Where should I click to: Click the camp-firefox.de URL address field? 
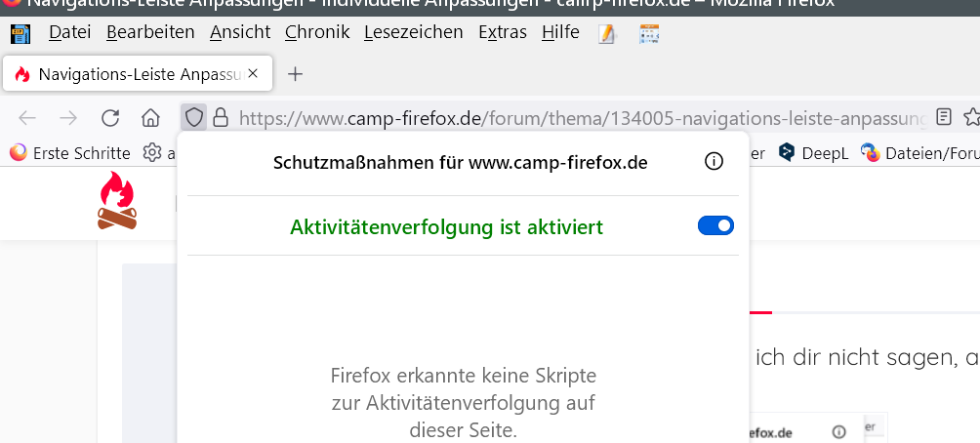[x=576, y=118]
